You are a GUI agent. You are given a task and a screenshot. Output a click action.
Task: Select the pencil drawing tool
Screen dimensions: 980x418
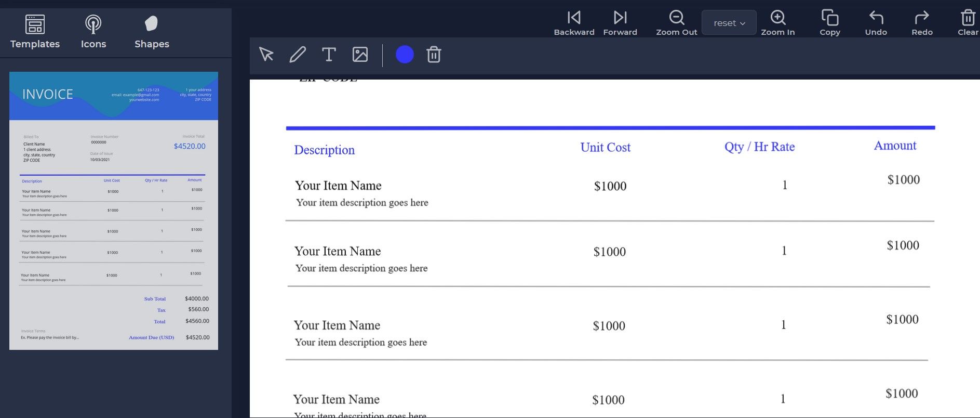(298, 55)
